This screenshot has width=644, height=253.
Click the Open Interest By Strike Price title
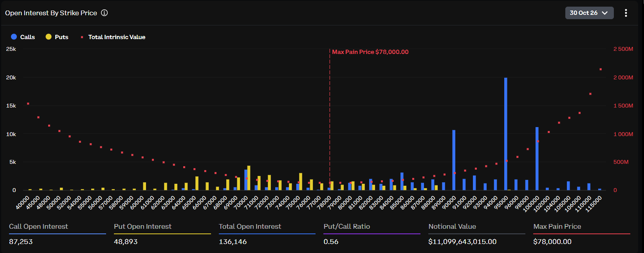[x=51, y=13]
